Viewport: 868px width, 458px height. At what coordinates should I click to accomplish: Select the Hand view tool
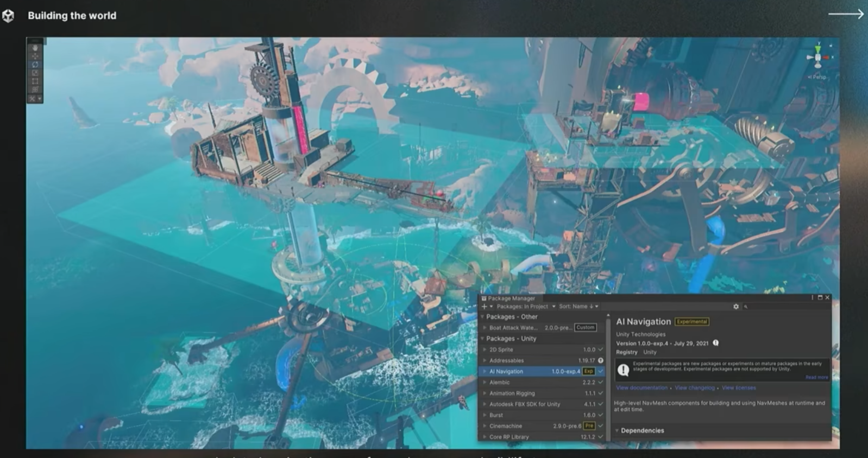point(35,48)
